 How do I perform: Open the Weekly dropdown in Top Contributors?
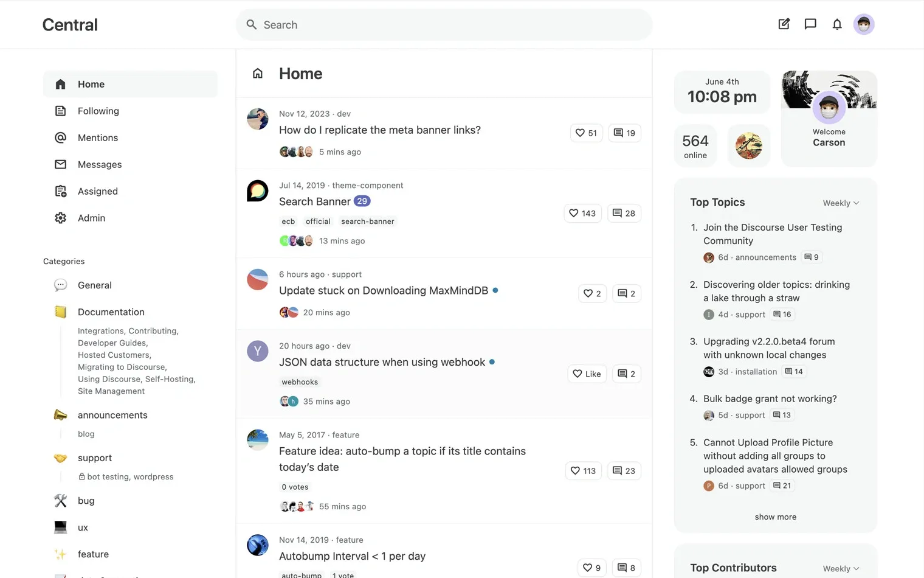[840, 568]
